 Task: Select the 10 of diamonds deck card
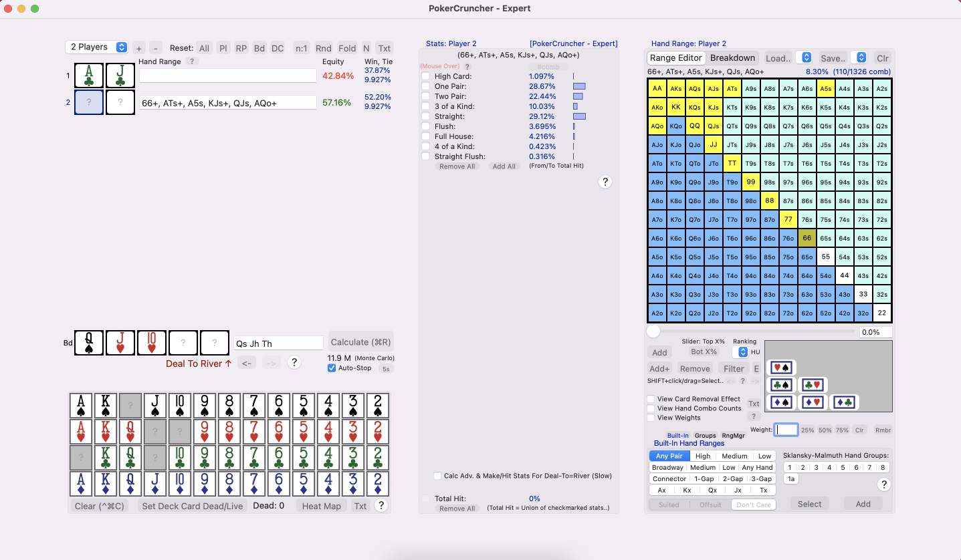(x=181, y=484)
